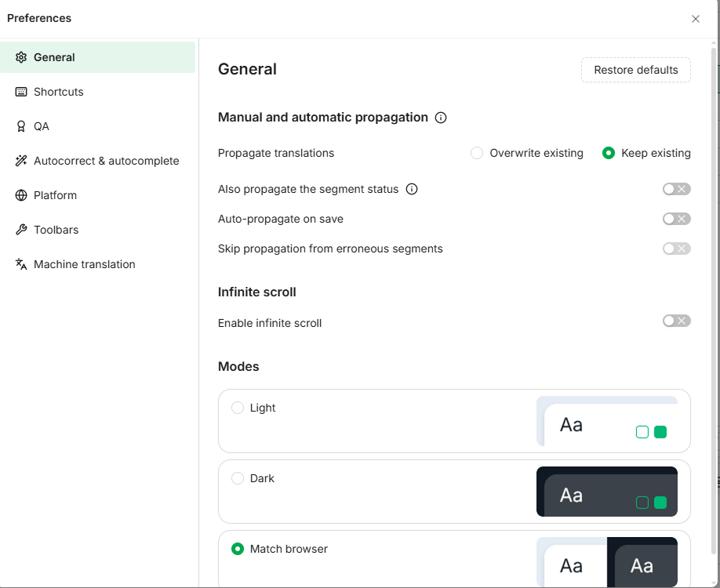Click the 'Propagate translations' label
720x588 pixels.
tap(276, 153)
